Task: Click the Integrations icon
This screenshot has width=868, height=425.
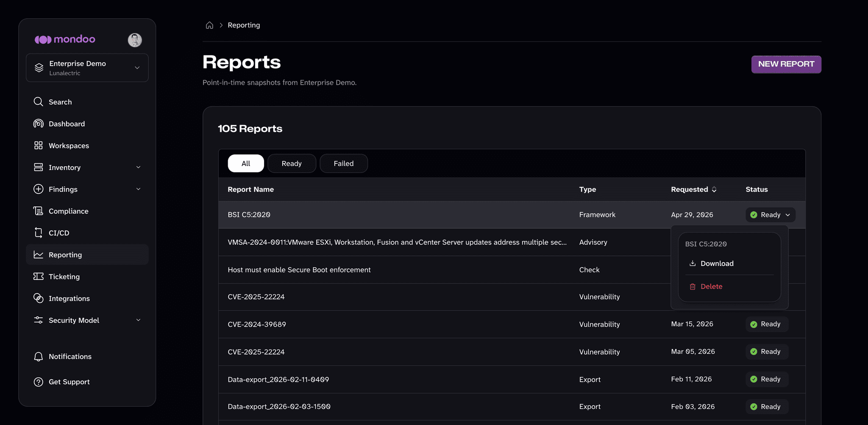Action: tap(39, 298)
